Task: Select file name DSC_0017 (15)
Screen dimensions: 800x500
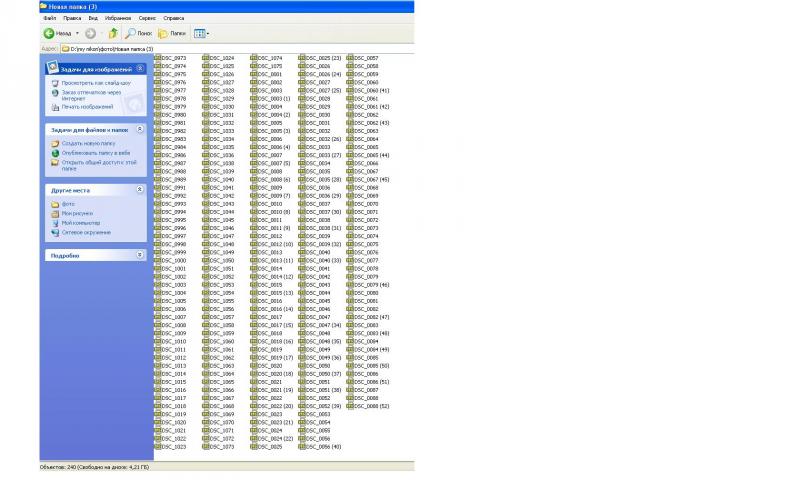Action: click(276, 325)
